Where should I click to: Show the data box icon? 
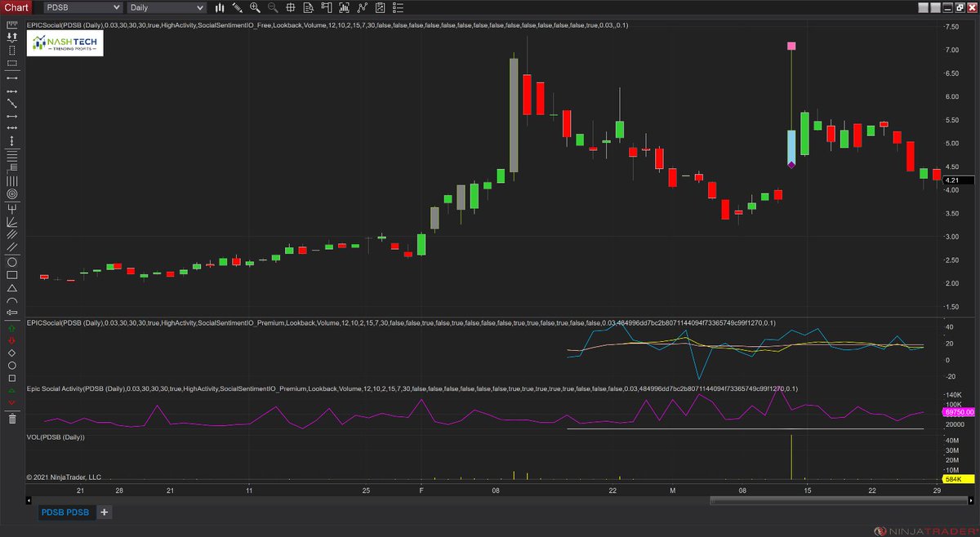pyautogui.click(x=310, y=7)
